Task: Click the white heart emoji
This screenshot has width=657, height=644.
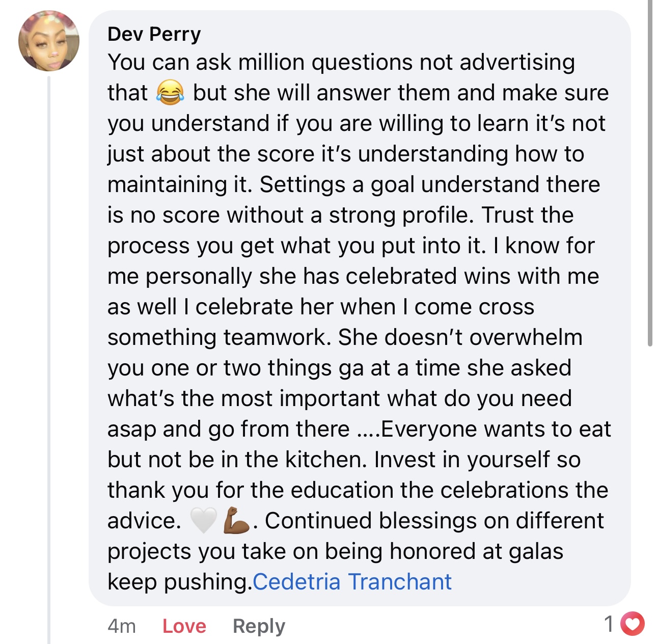Action: click(x=203, y=521)
